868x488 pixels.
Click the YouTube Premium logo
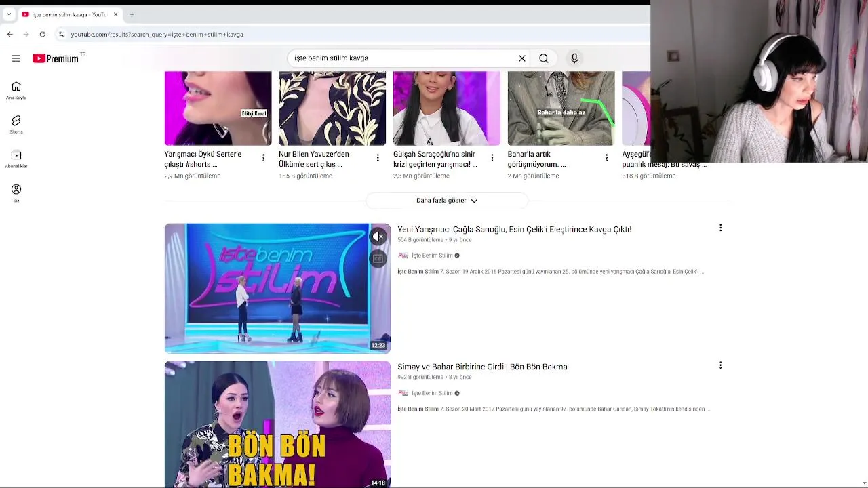[56, 58]
